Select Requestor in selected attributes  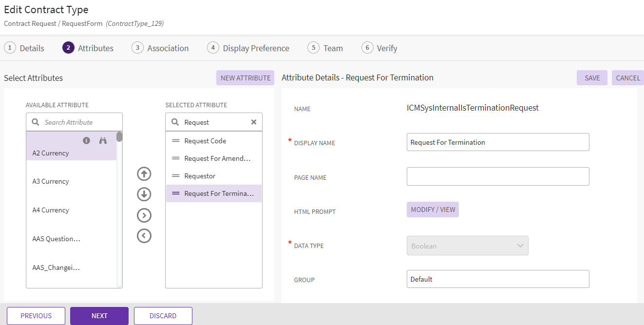click(x=200, y=176)
